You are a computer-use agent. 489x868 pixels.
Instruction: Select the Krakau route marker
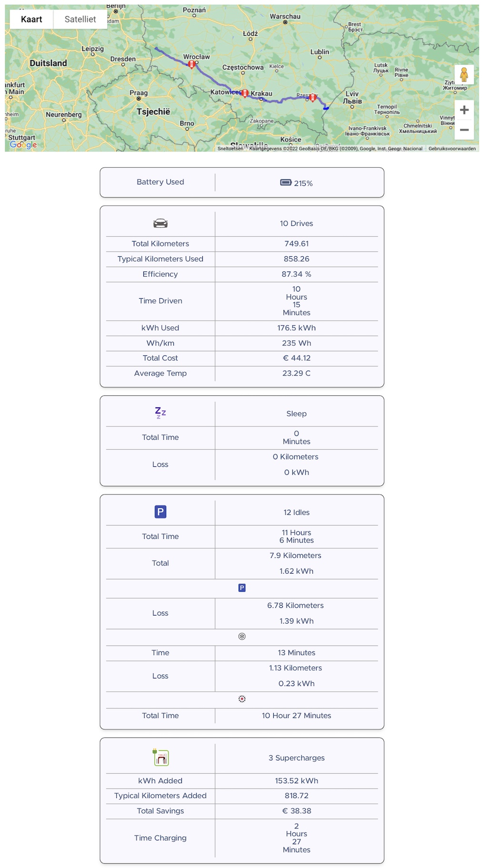click(244, 92)
